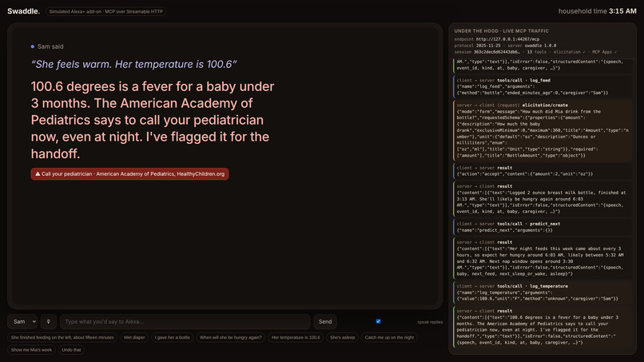The image size is (644, 362).
Task: Select the 'I gave her a bottle' chip
Action: click(173, 337)
